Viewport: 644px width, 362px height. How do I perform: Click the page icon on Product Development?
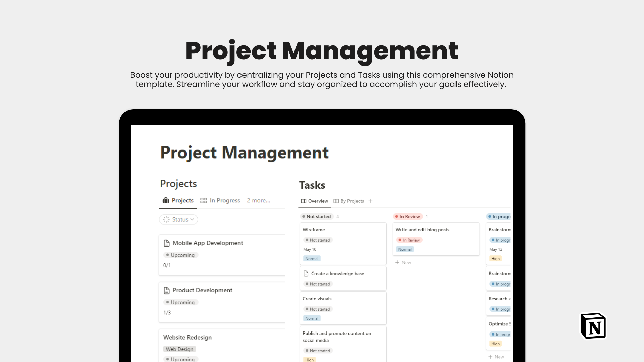[167, 290]
